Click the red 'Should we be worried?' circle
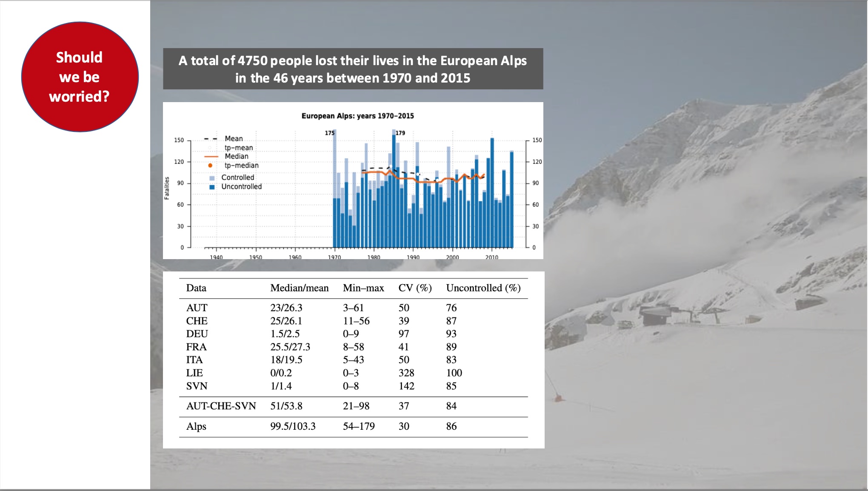Viewport: 868px width, 491px height. [x=80, y=77]
